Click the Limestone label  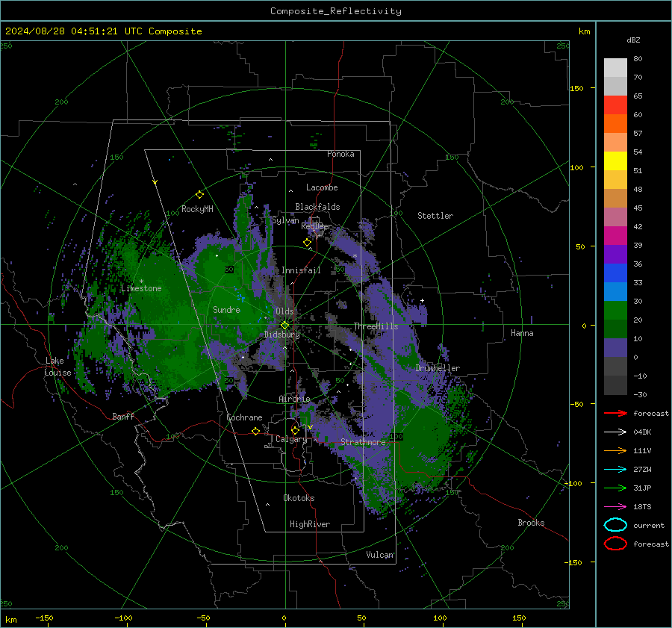[141, 288]
